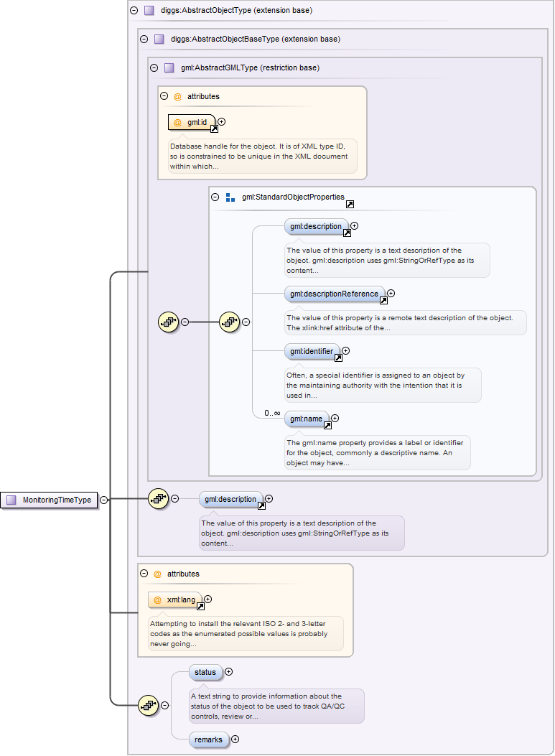Expand the gml:descriptionReference element
The height and width of the screenshot is (756, 555).
coord(391,293)
